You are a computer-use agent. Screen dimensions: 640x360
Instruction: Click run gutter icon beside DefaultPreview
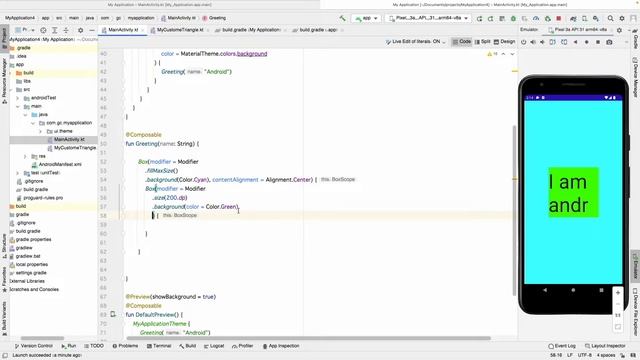click(113, 314)
